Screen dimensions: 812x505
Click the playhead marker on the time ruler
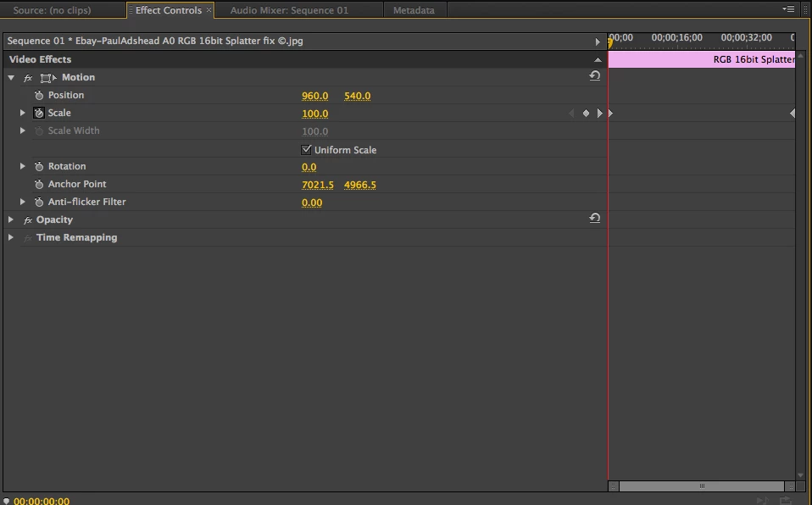610,43
